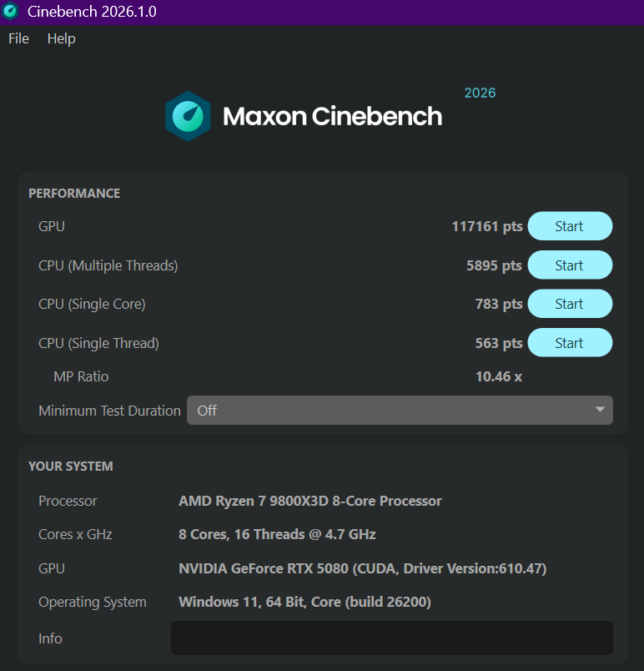This screenshot has height=671, width=644.
Task: Click the 563 pts single thread score
Action: [x=499, y=343]
